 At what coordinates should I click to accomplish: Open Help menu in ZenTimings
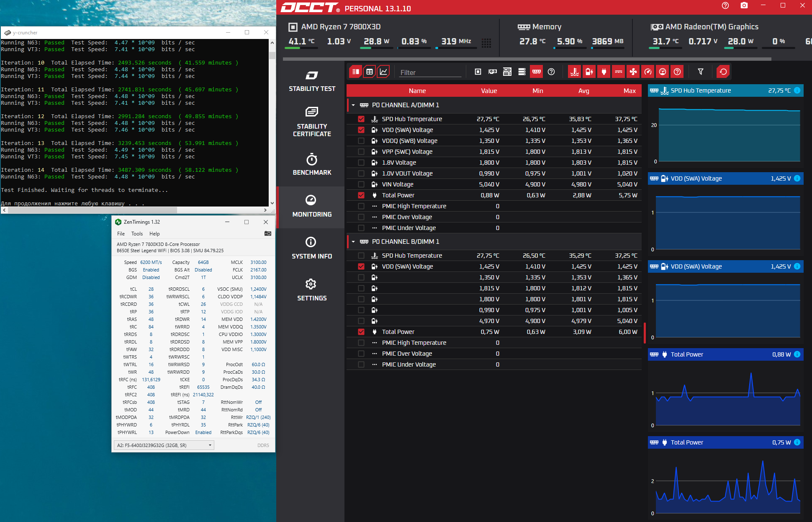(154, 234)
